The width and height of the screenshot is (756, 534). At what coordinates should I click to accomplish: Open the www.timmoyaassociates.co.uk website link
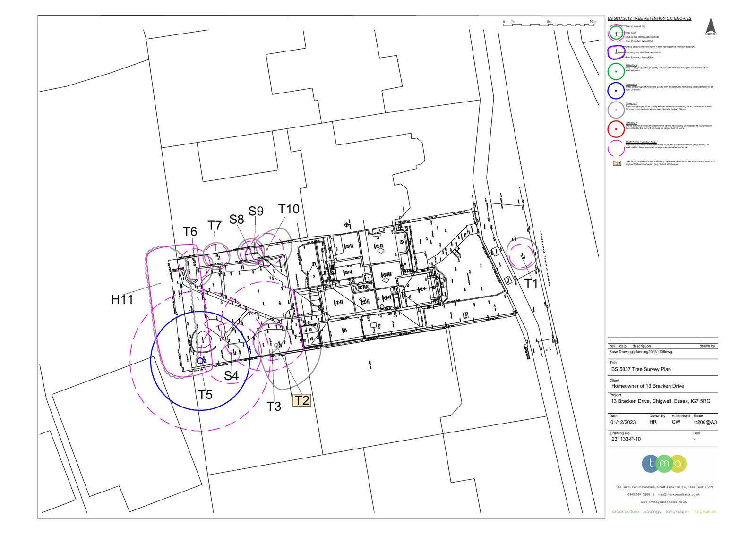point(663,502)
